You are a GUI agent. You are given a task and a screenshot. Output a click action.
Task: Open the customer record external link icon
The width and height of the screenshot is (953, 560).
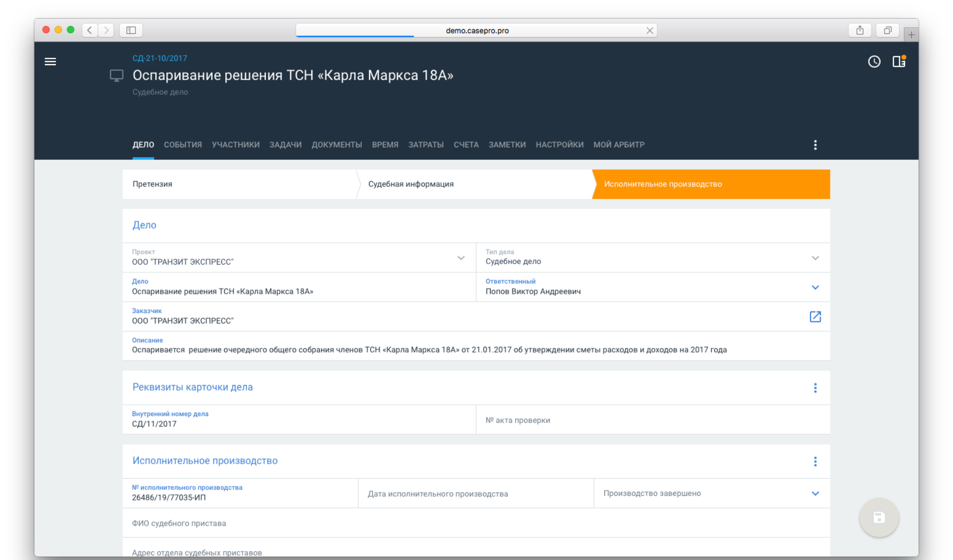[x=815, y=317]
